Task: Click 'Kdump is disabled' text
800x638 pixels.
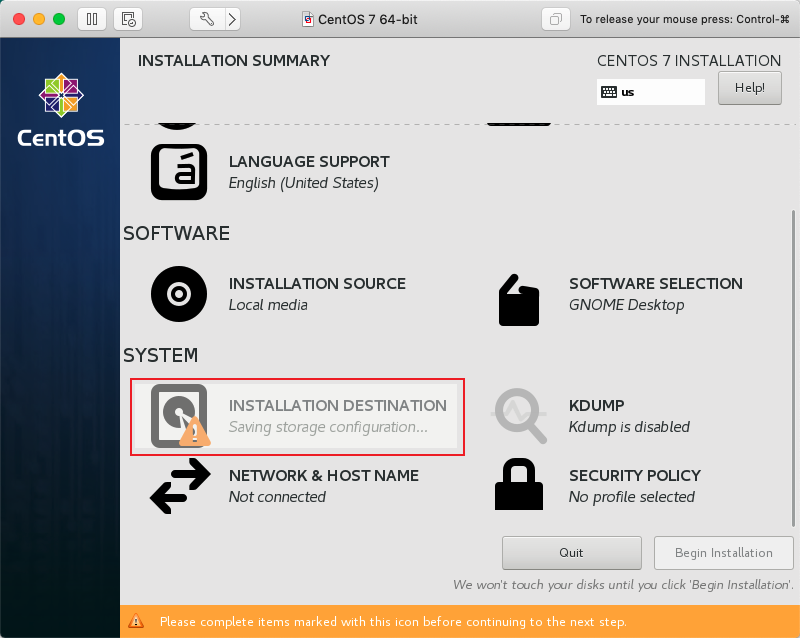Action: (629, 427)
